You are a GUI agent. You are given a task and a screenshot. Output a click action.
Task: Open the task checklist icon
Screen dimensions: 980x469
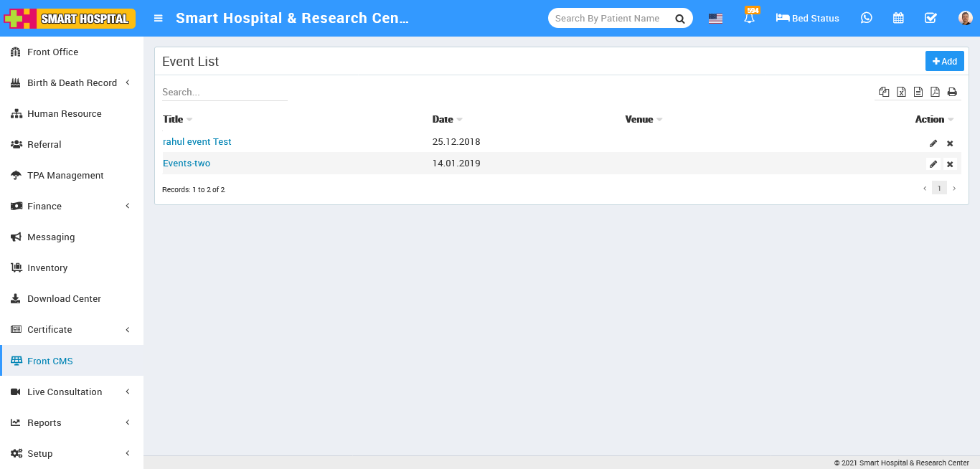click(930, 18)
